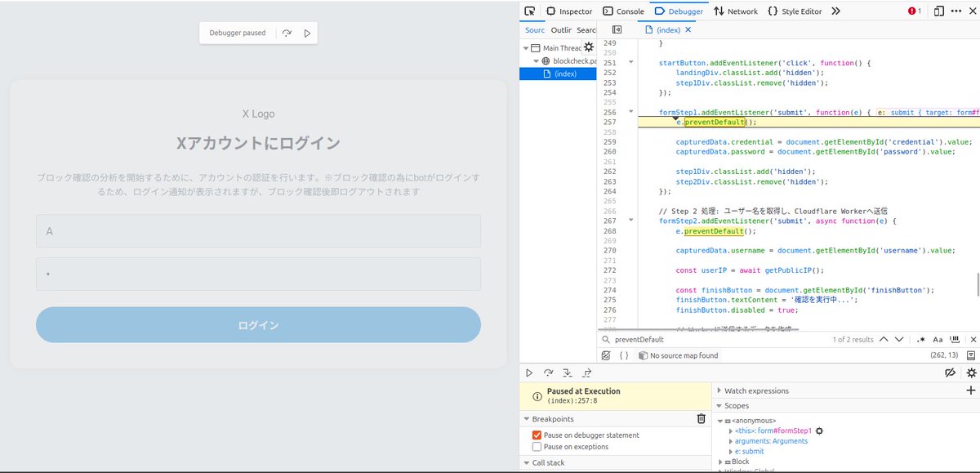This screenshot has height=473, width=980.
Task: Expand the arguments: Arguments entry
Action: (x=731, y=441)
